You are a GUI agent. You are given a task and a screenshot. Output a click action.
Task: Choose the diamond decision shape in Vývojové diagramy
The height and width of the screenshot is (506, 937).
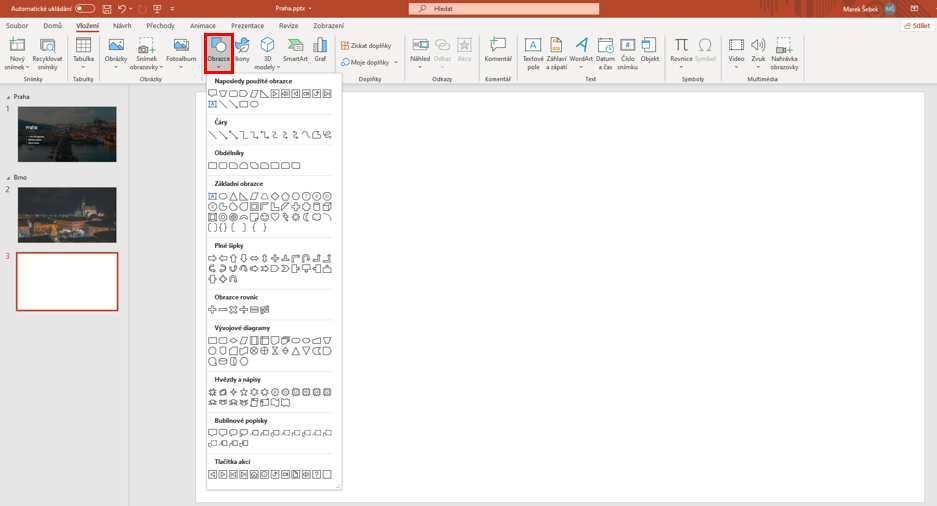(x=234, y=341)
